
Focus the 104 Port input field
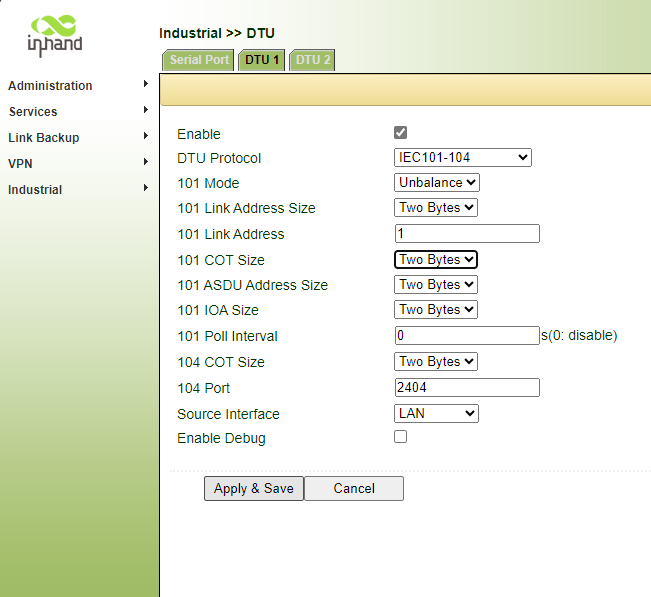pos(467,387)
